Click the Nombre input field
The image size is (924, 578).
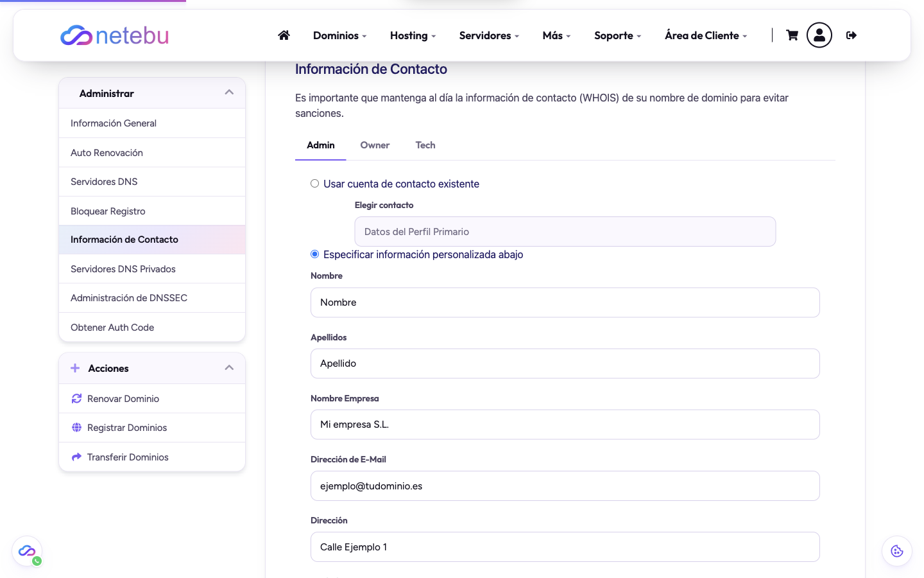coord(565,302)
